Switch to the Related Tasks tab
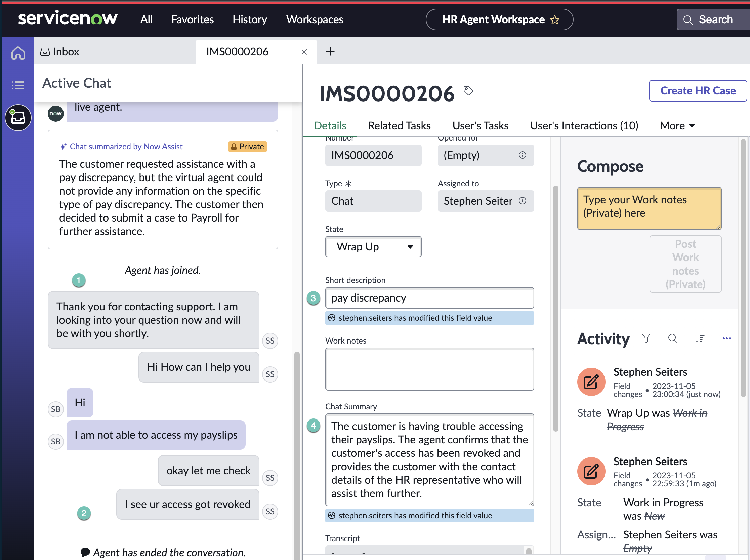Screen dimensions: 750x560 [x=399, y=126]
